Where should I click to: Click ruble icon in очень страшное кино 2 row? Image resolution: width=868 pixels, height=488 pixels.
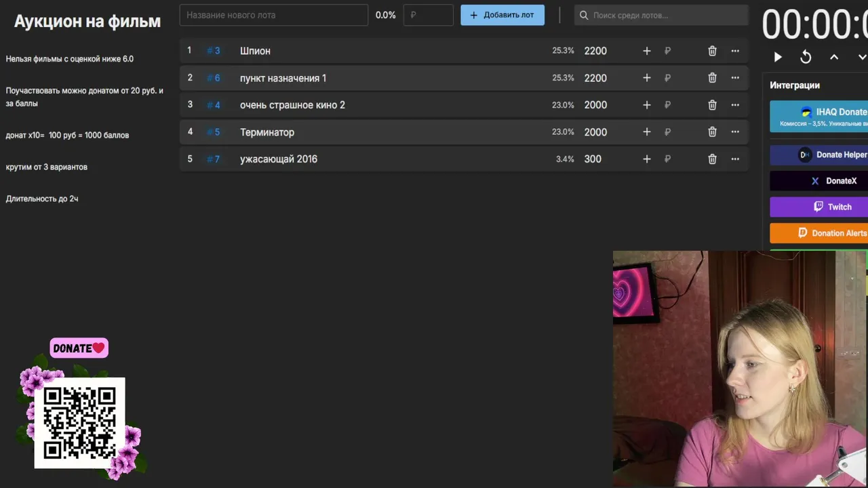pyautogui.click(x=667, y=105)
